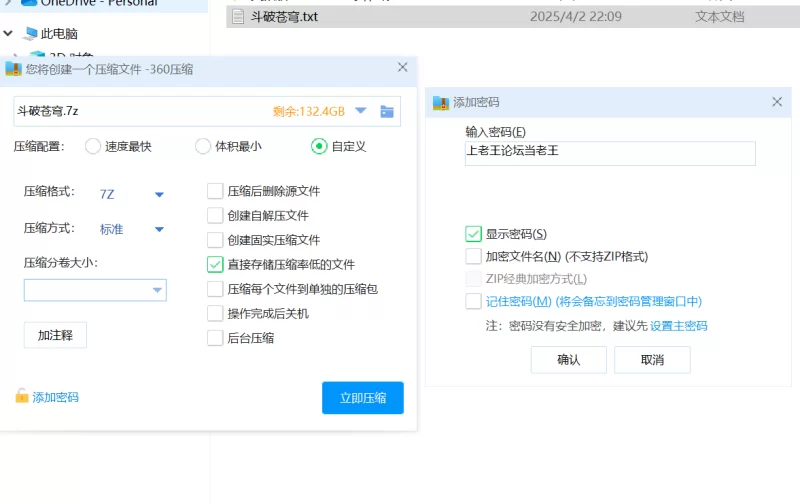
Task: Click the 输入密码 text field
Action: coord(609,153)
